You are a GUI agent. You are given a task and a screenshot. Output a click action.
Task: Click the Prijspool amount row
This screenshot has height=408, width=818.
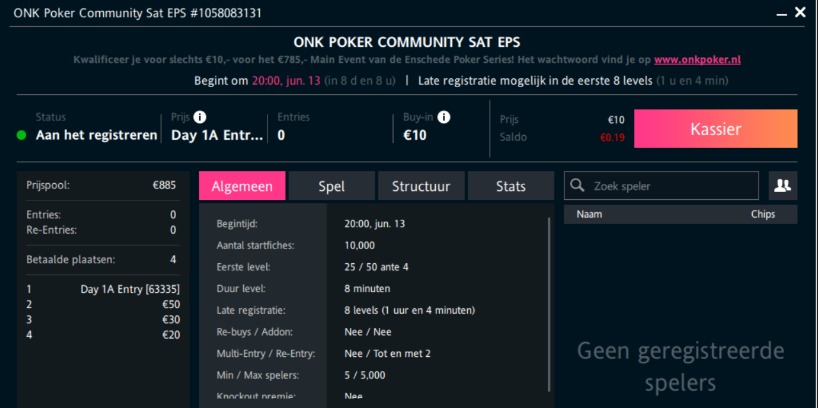click(102, 185)
